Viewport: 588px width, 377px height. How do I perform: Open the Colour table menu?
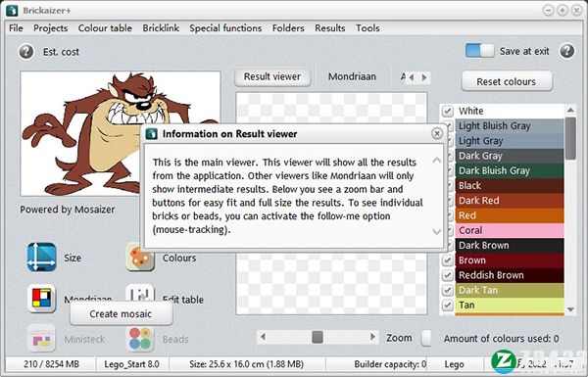click(x=105, y=28)
